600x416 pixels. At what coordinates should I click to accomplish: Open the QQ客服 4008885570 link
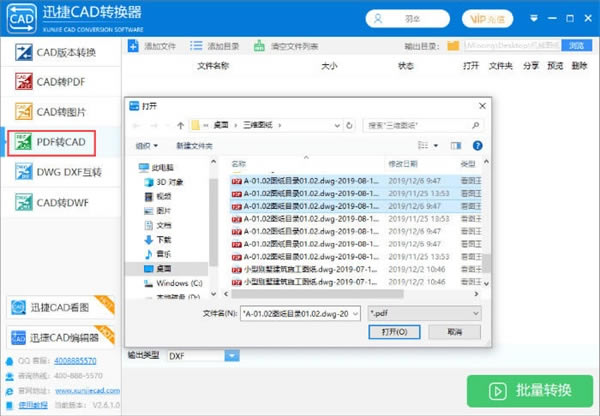pyautogui.click(x=75, y=361)
